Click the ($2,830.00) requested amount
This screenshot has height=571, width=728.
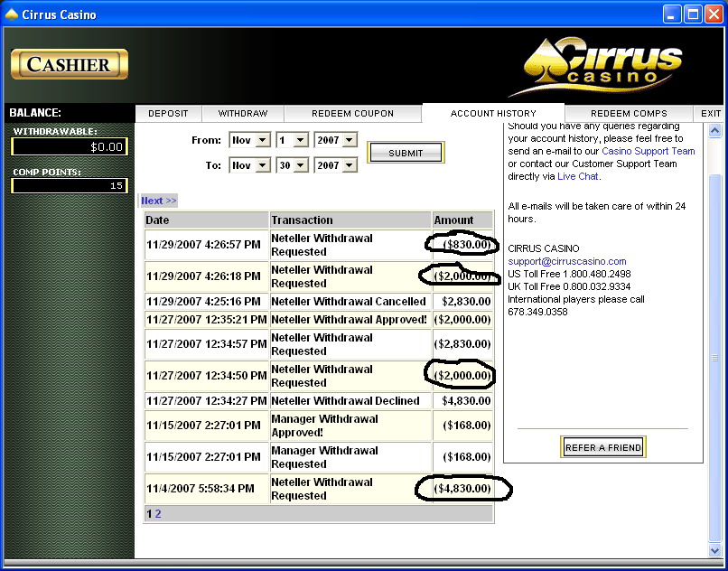tap(462, 344)
